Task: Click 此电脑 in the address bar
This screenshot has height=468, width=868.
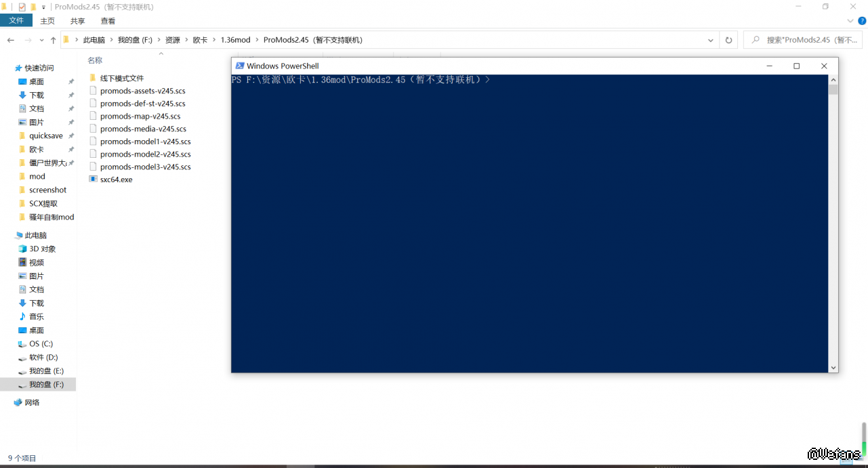Action: pos(94,40)
